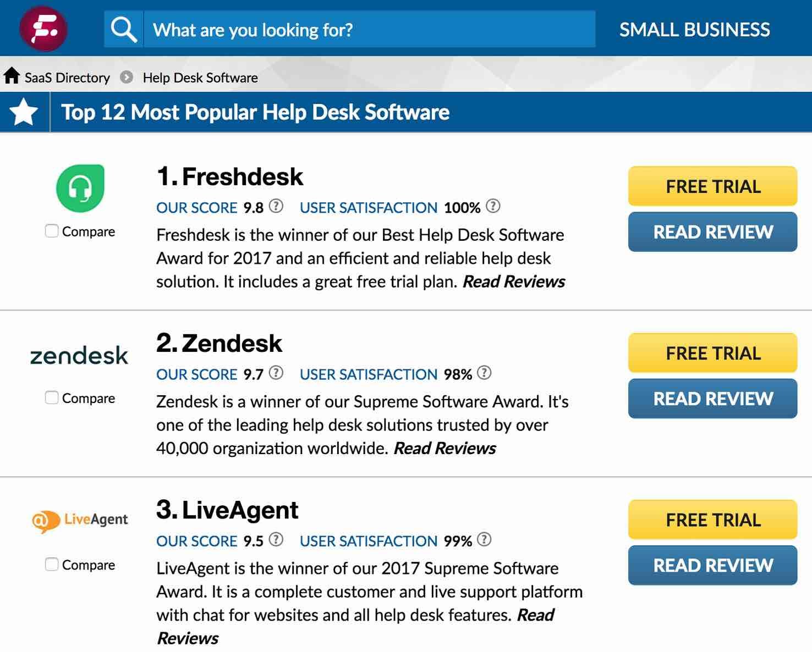Click the LiveAgent FREE TRIAL button
The image size is (812, 652).
[x=712, y=520]
